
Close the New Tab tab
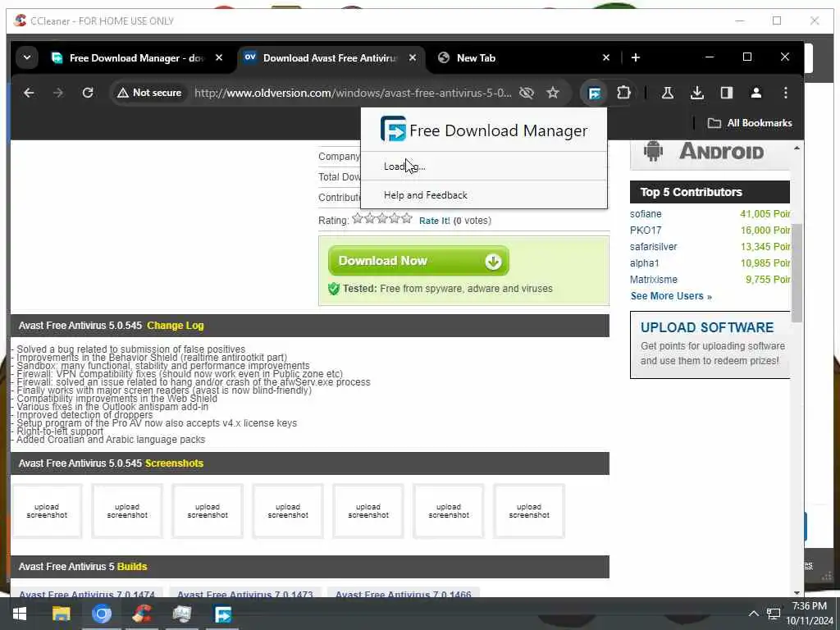pyautogui.click(x=606, y=58)
